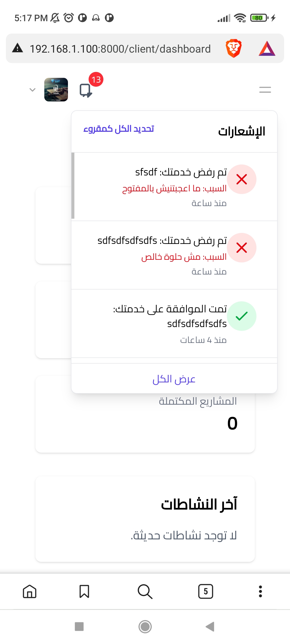Viewport: 290px width, 644px height.
Task: Click the green approval checkmark icon
Action: pos(241,316)
